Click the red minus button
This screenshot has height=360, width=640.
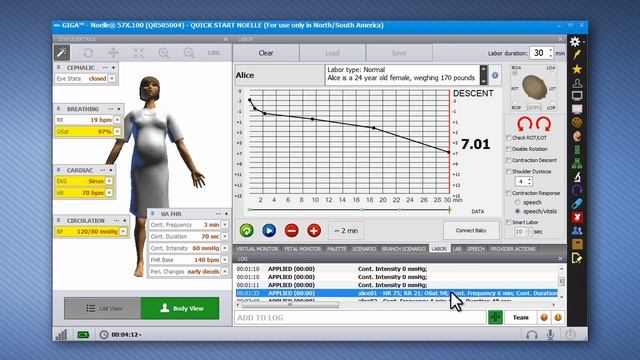(291, 231)
